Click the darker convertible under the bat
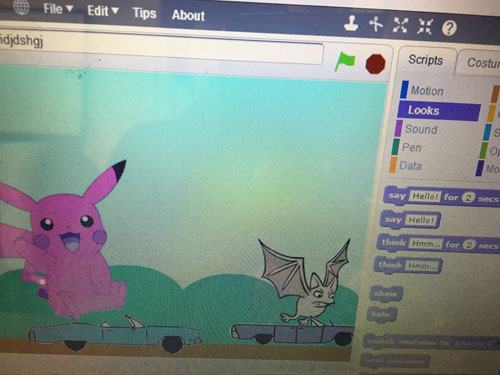This screenshot has height=375, width=500. 293,334
